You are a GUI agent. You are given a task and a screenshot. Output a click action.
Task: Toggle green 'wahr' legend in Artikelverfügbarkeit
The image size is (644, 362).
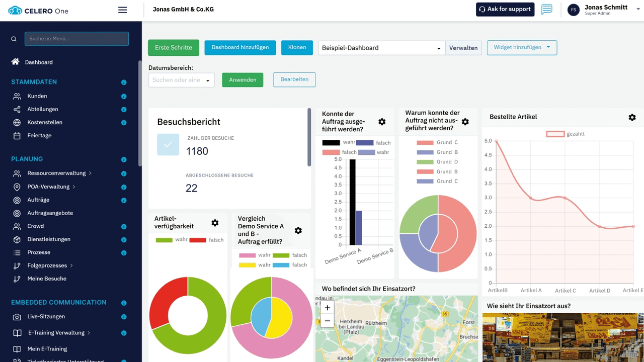[172, 240]
